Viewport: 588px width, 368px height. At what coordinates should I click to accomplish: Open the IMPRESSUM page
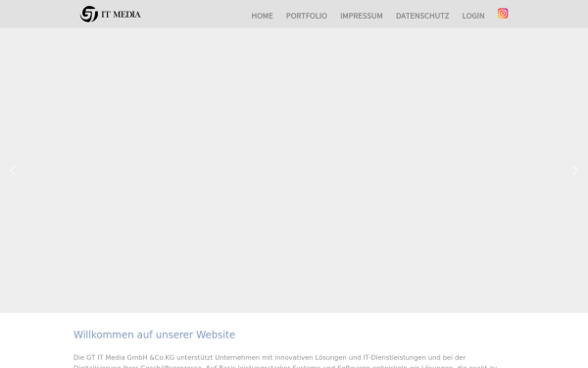point(362,16)
